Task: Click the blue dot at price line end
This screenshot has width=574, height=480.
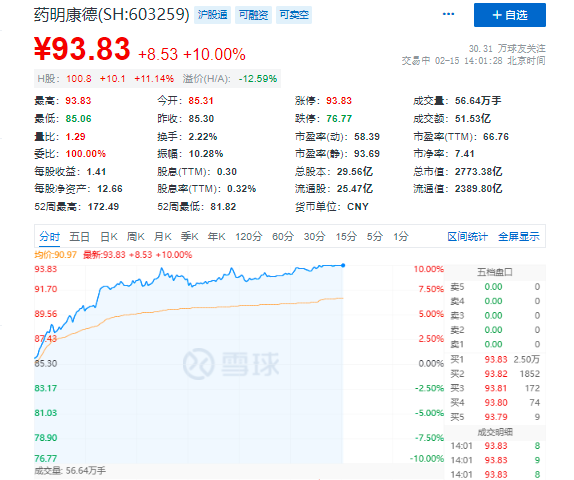Action: point(343,265)
